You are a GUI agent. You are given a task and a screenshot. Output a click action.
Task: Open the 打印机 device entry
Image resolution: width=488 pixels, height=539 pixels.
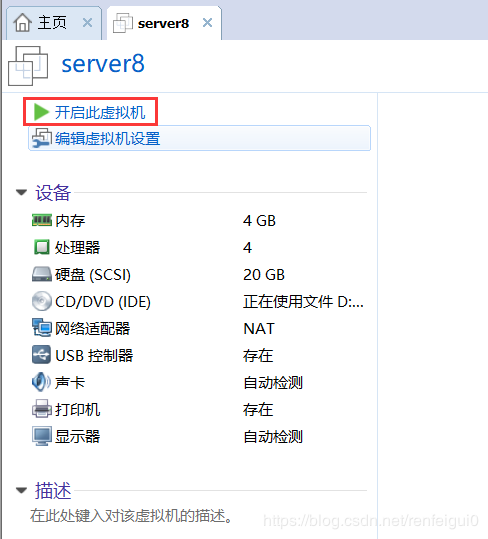[x=78, y=409]
